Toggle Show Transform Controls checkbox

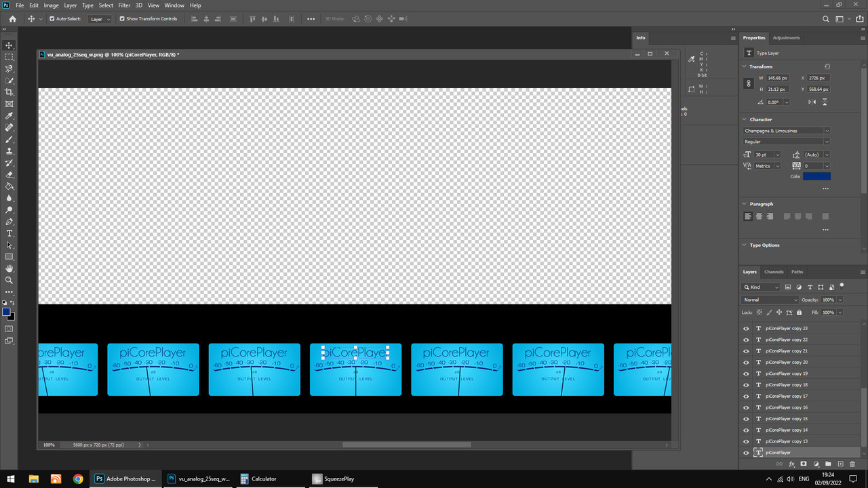(x=122, y=19)
